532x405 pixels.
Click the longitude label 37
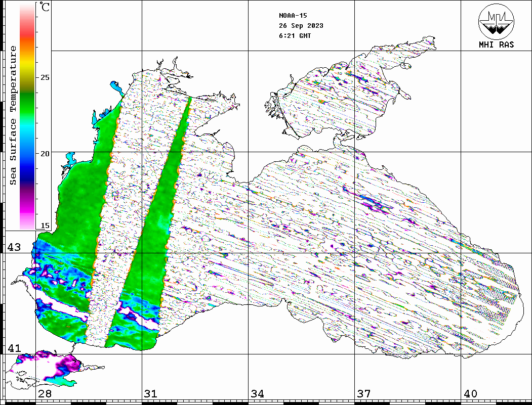[x=364, y=394]
